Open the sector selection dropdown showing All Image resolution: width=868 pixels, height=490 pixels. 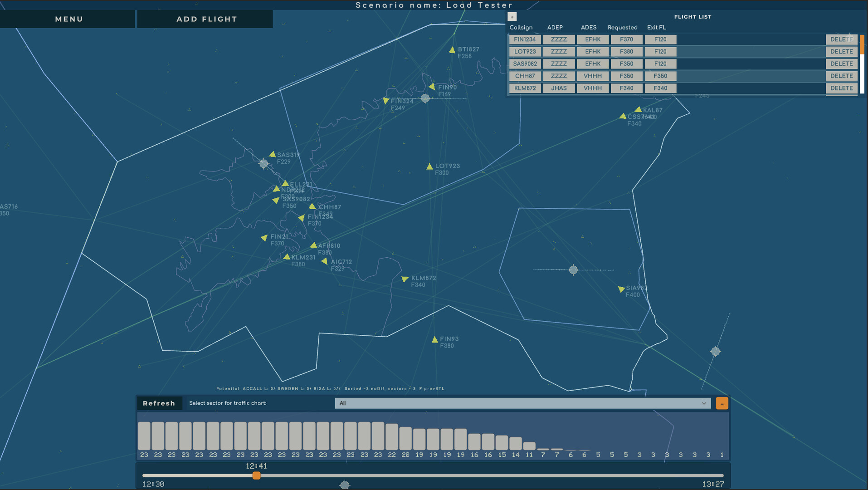pos(522,403)
